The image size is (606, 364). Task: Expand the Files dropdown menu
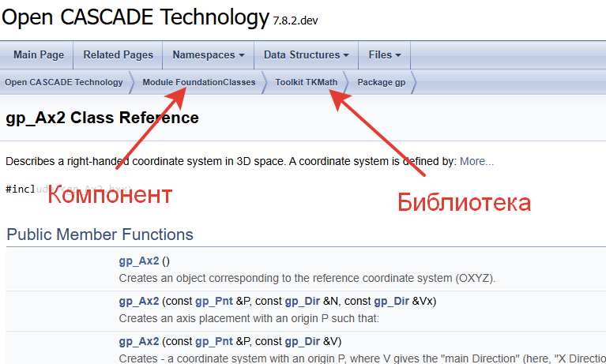(x=385, y=54)
